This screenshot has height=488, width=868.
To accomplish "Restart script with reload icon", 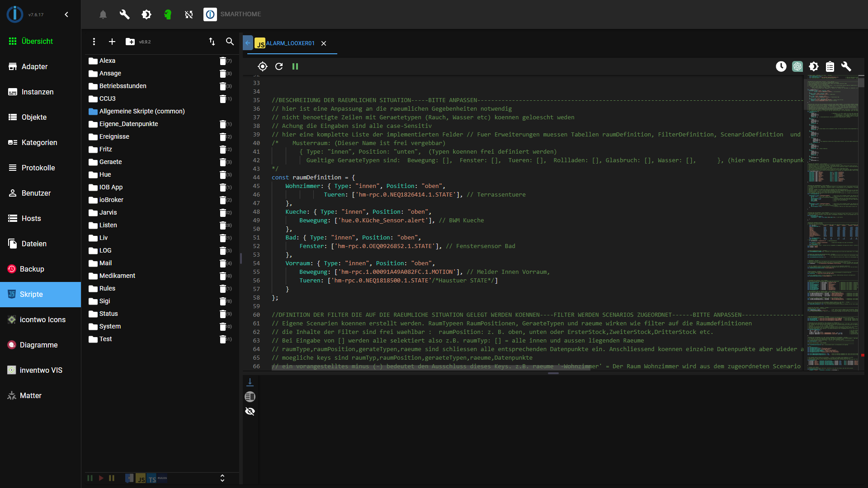I will click(x=279, y=66).
